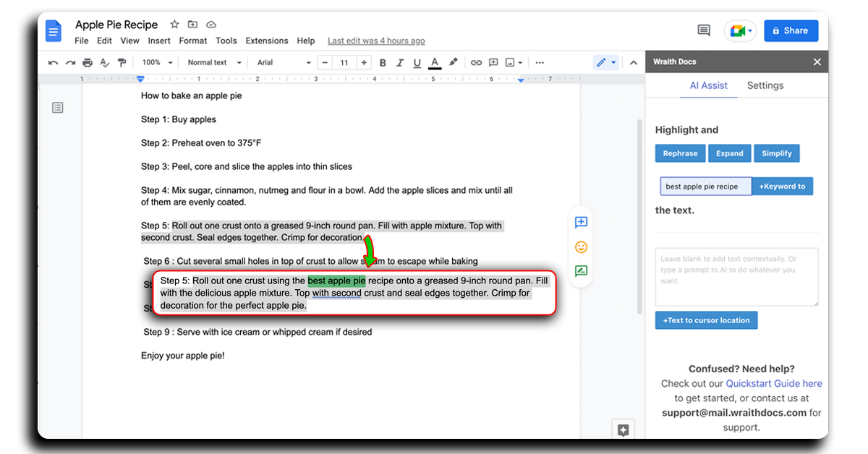Click the Suggest edits side icon
The height and width of the screenshot is (454, 868).
pos(580,271)
